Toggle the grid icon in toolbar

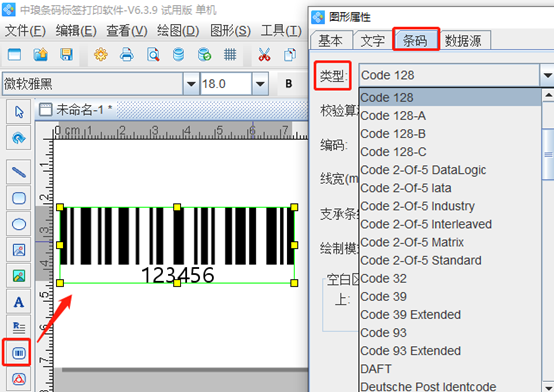[x=230, y=55]
